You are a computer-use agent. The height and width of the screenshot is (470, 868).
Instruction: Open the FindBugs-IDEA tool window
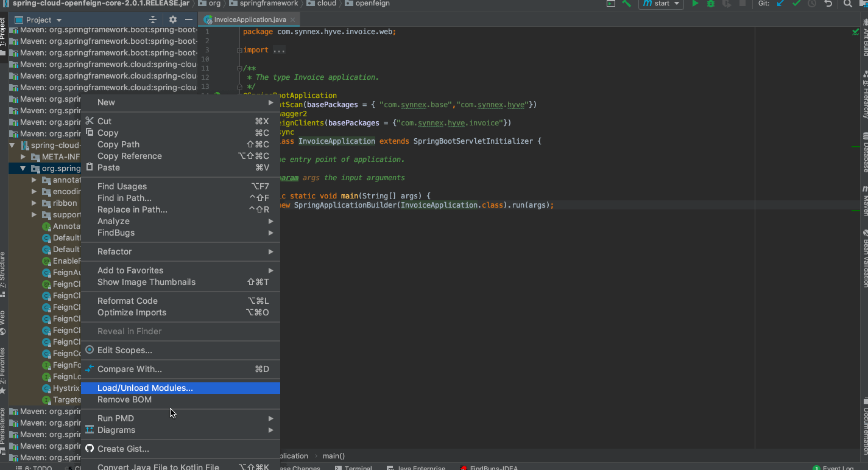(489, 468)
